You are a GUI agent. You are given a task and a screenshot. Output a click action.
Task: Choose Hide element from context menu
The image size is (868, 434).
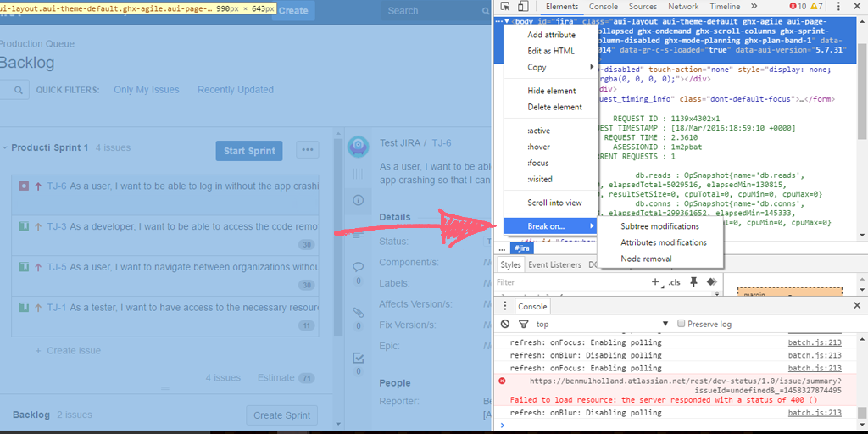click(x=551, y=91)
